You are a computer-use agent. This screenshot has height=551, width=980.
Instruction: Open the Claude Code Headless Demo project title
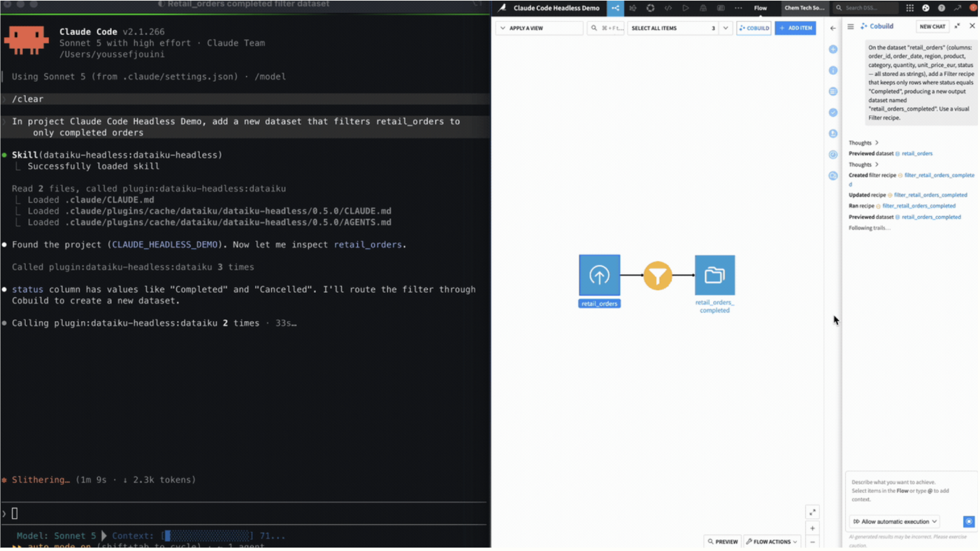[x=556, y=8]
